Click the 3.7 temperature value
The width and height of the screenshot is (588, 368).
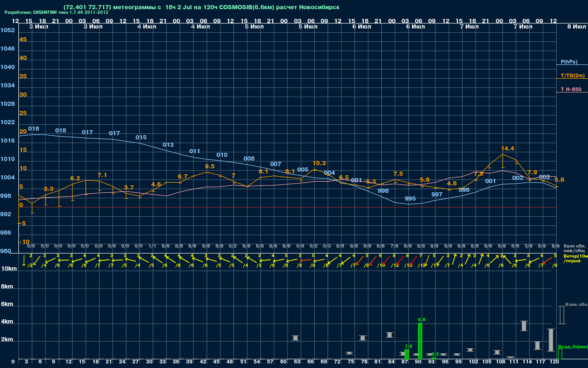pyautogui.click(x=129, y=188)
